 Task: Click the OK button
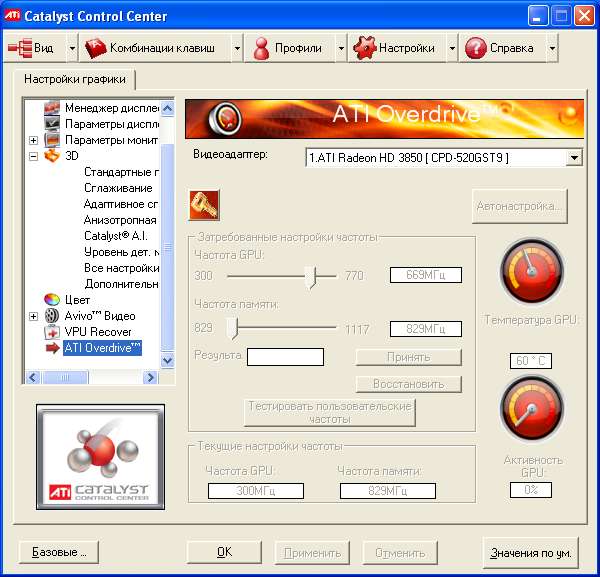pos(224,552)
